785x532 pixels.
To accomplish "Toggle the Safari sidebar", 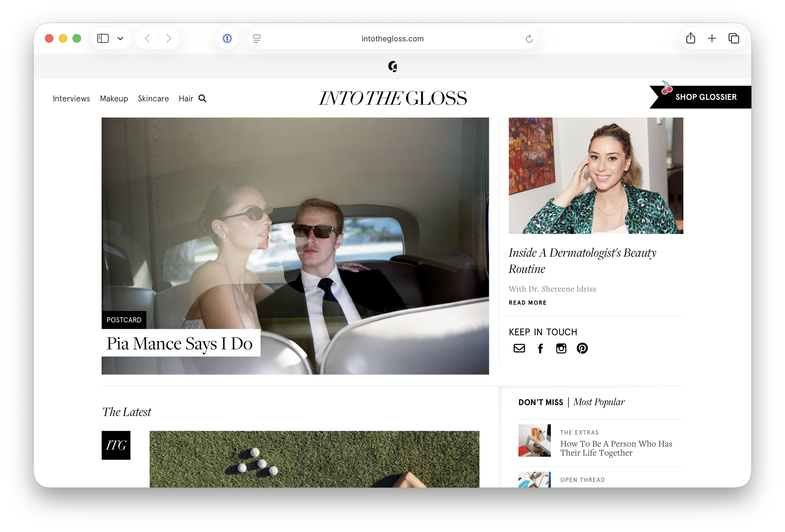I will click(103, 39).
